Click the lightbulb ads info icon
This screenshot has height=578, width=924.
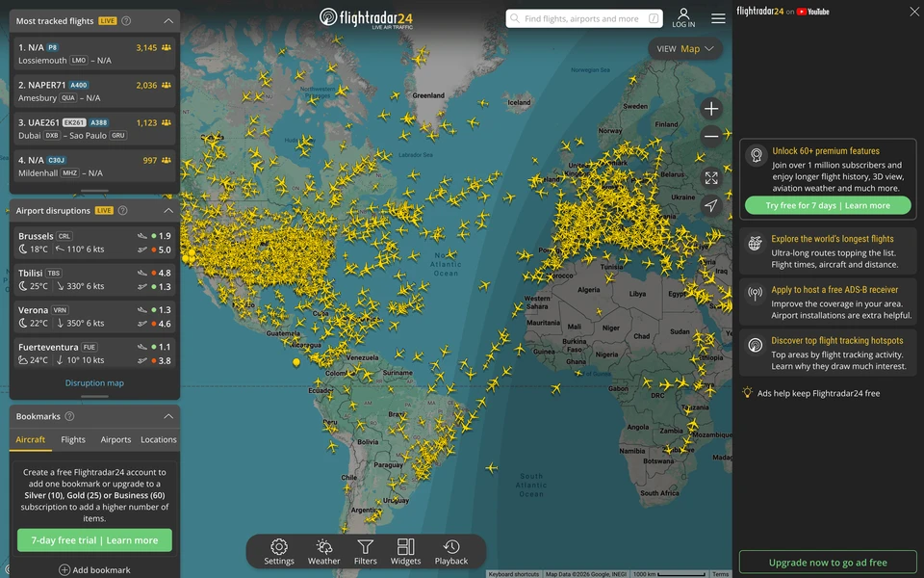click(747, 392)
